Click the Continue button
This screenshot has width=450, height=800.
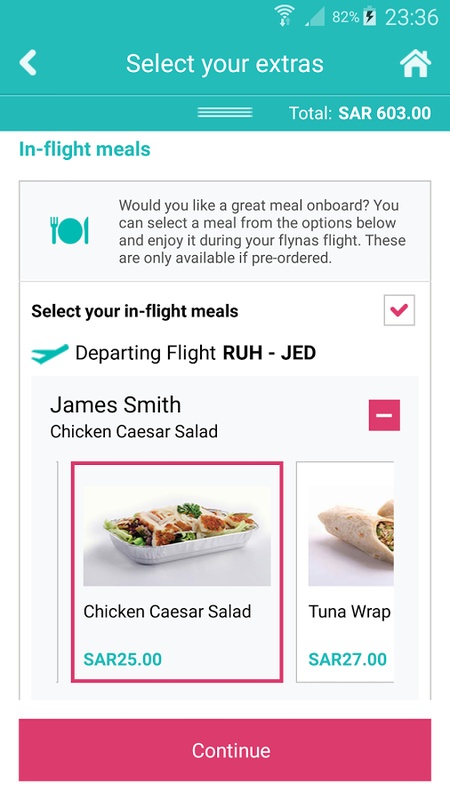225,750
